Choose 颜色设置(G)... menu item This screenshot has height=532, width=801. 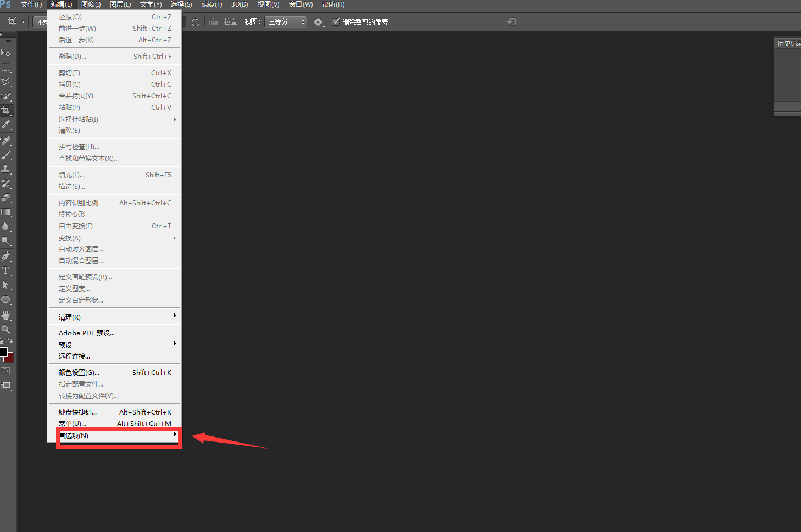[x=115, y=372]
